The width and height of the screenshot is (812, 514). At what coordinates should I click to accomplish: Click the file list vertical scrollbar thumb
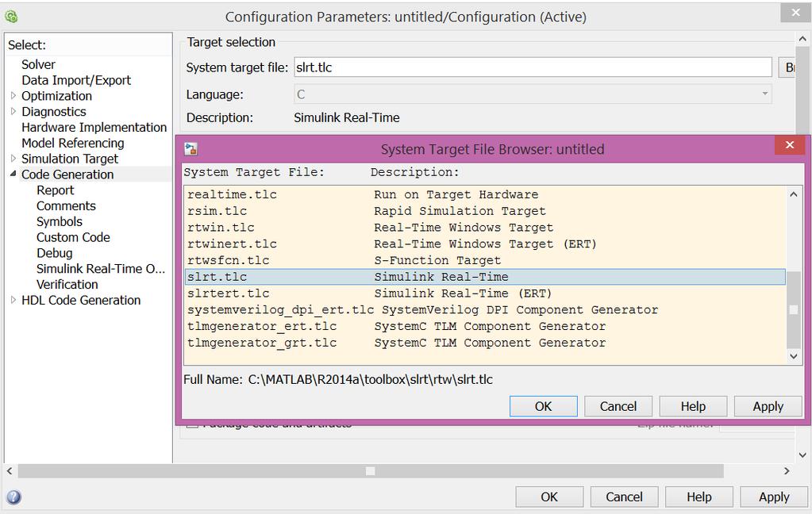794,309
